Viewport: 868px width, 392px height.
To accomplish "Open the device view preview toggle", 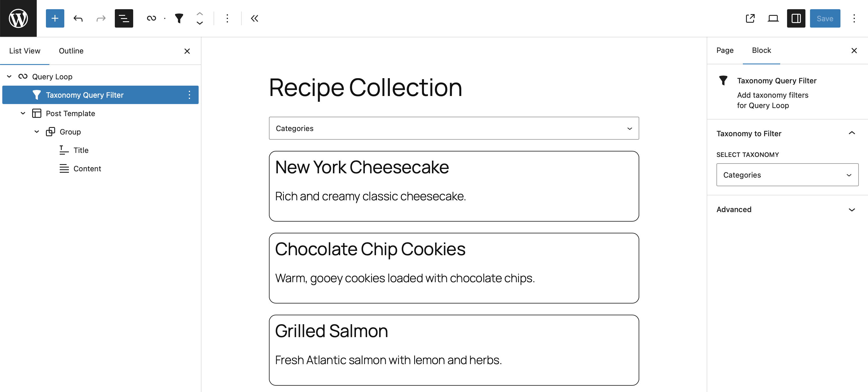I will [773, 18].
